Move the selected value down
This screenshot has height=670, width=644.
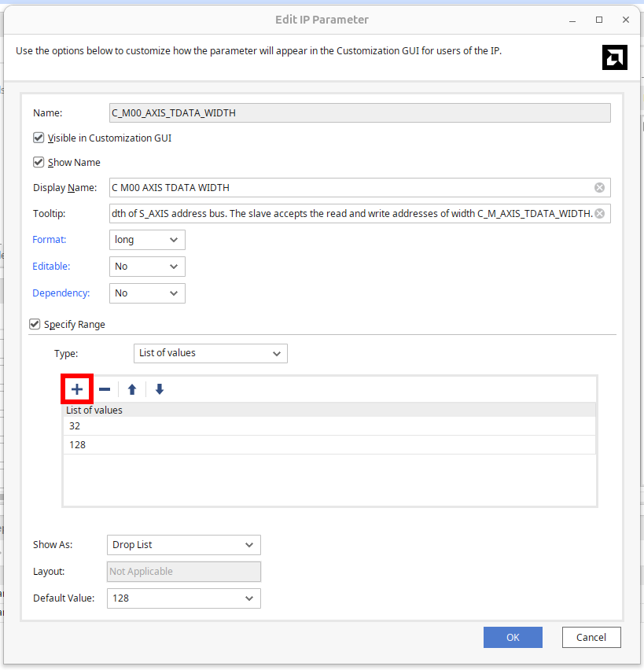point(159,388)
